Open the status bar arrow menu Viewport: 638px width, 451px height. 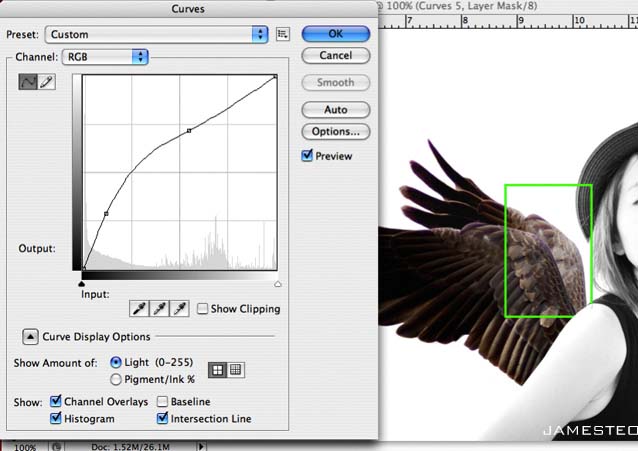point(201,447)
